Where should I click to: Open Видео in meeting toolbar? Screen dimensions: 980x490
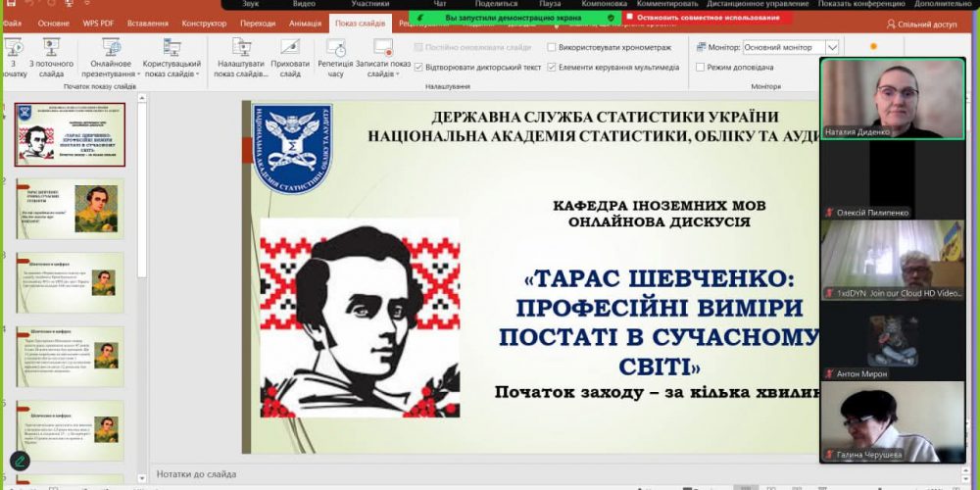(304, 4)
